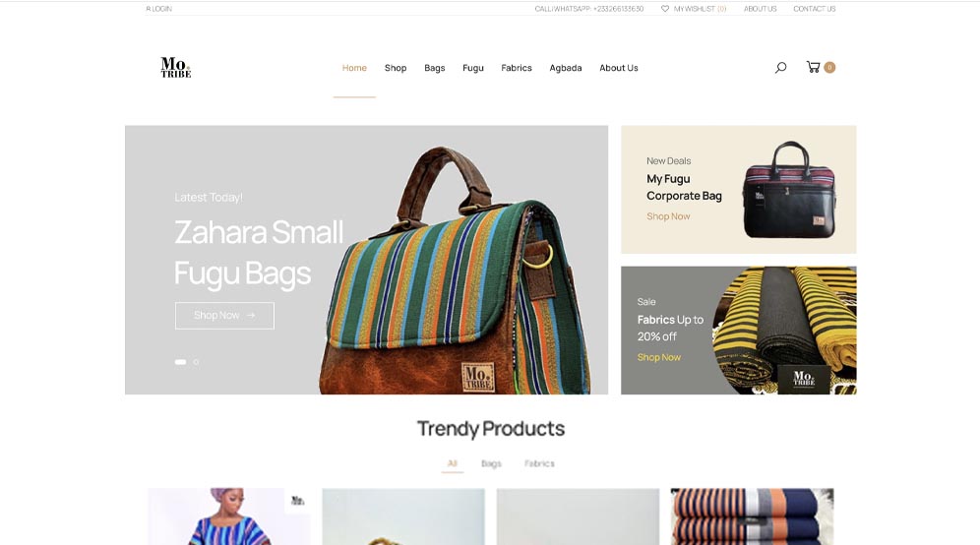Open Contact Us link in top bar
980x545 pixels.
tap(815, 9)
